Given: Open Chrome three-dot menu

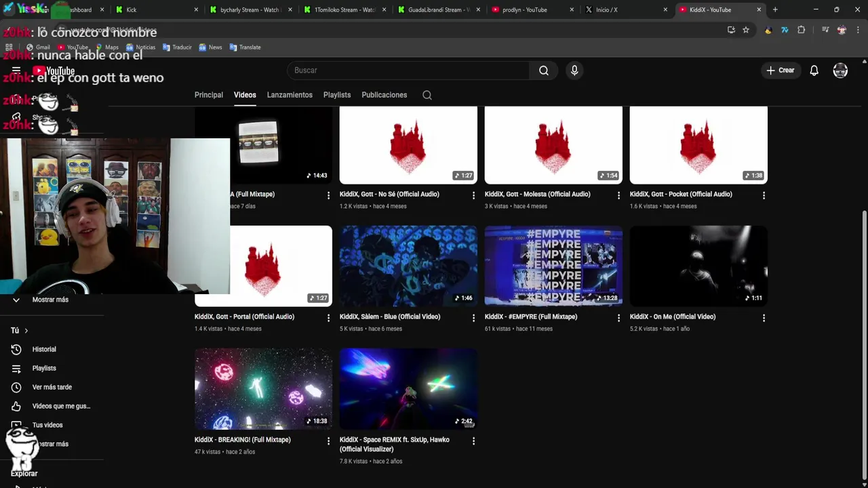Looking at the screenshot, I should tap(857, 30).
